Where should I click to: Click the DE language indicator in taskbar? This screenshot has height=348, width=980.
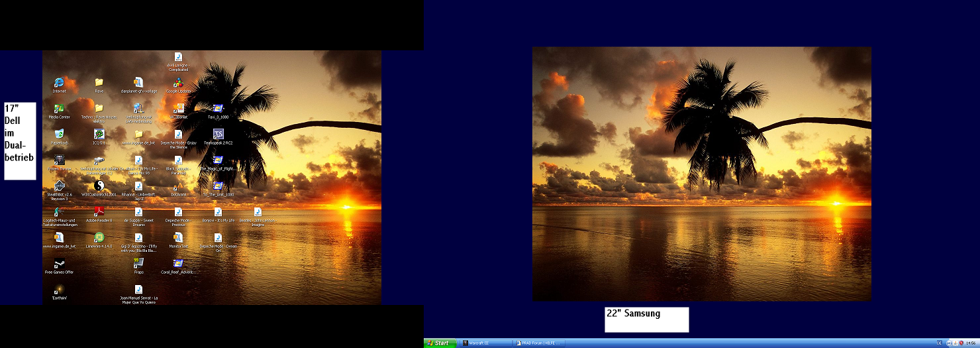tap(940, 343)
